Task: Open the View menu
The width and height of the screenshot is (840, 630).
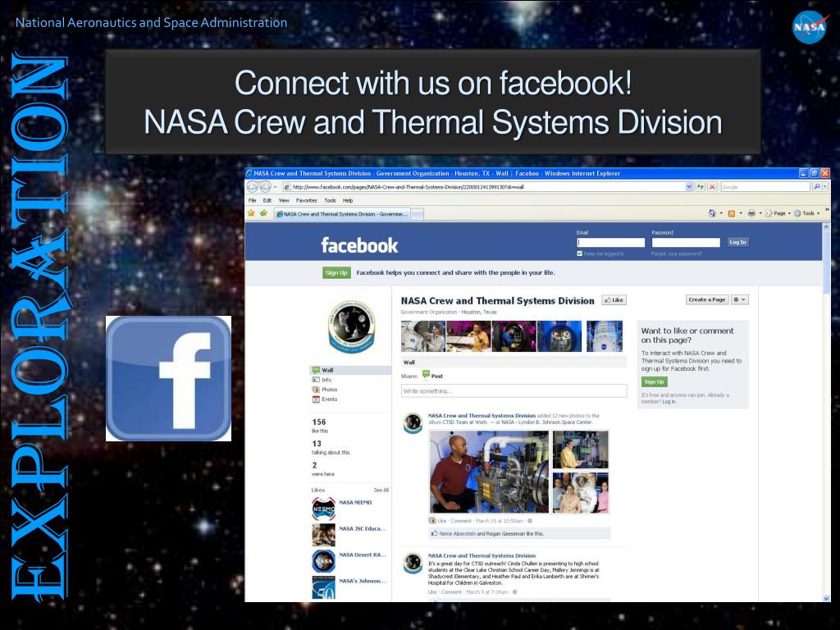Action: click(x=283, y=200)
